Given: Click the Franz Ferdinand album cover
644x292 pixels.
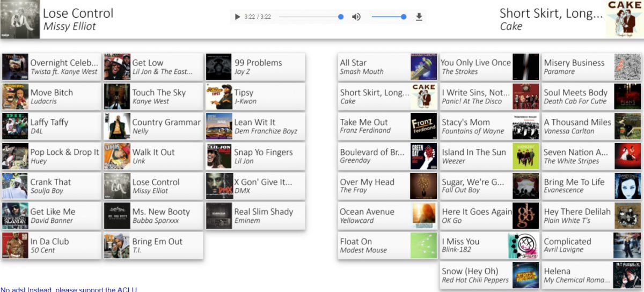Looking at the screenshot, I should (423, 126).
